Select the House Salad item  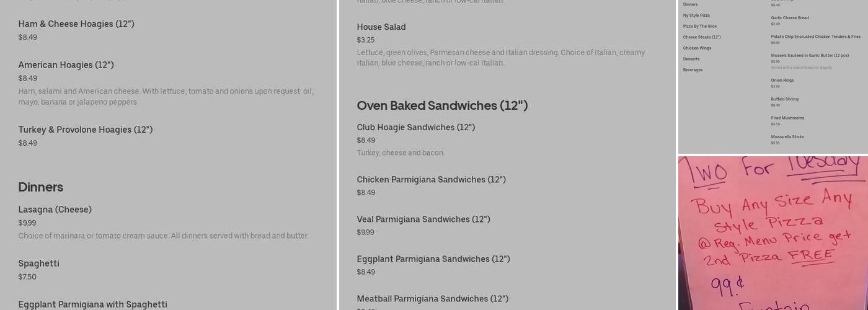click(381, 27)
